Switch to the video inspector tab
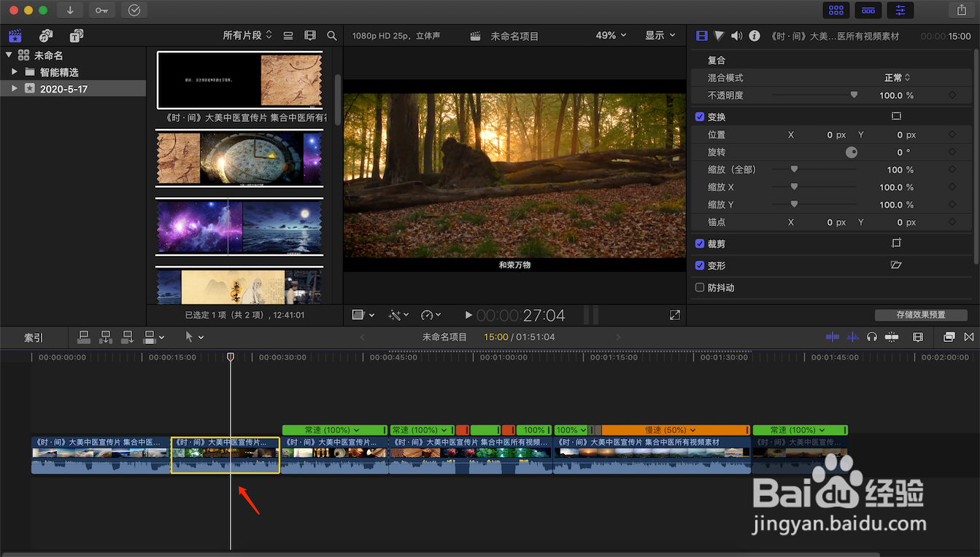This screenshot has height=557, width=980. point(702,36)
